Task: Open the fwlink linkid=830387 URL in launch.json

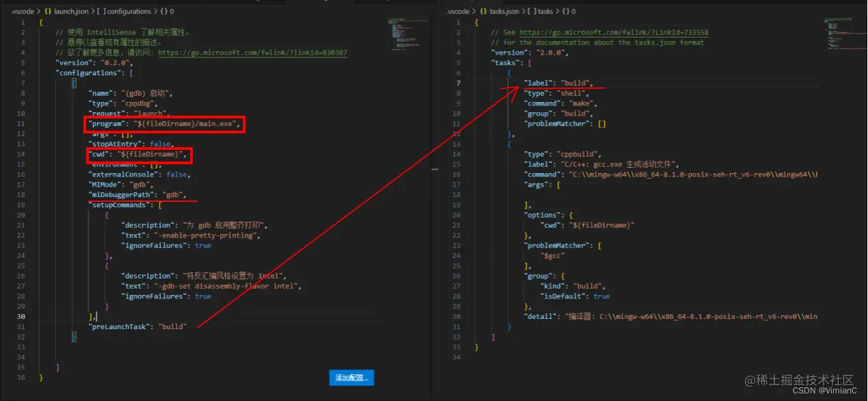Action: point(252,53)
